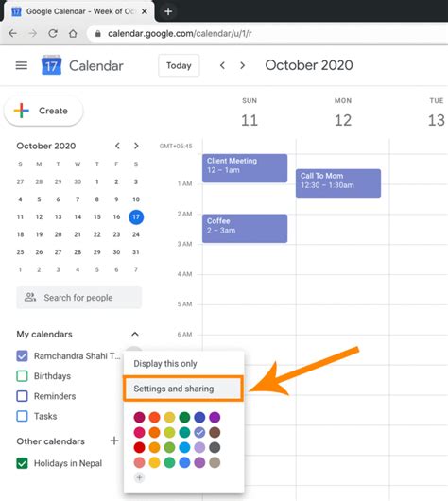The image size is (448, 501).
Task: Click the Today button
Action: coord(179,65)
